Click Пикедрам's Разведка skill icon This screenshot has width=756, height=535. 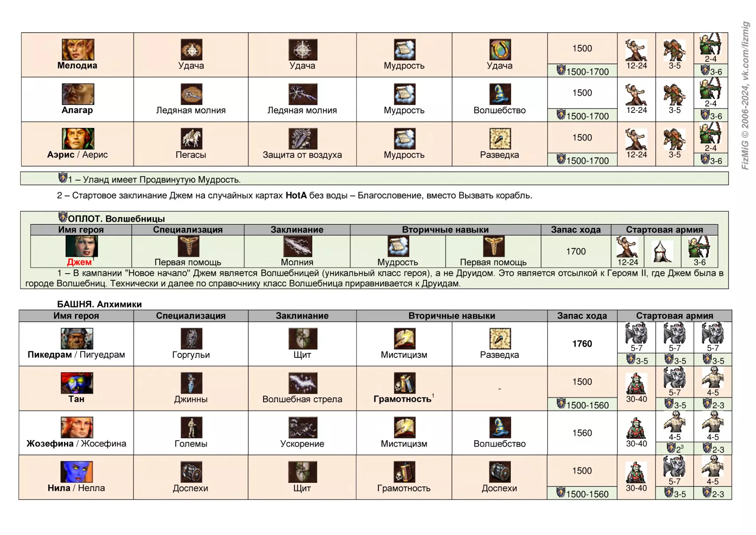[x=500, y=338]
